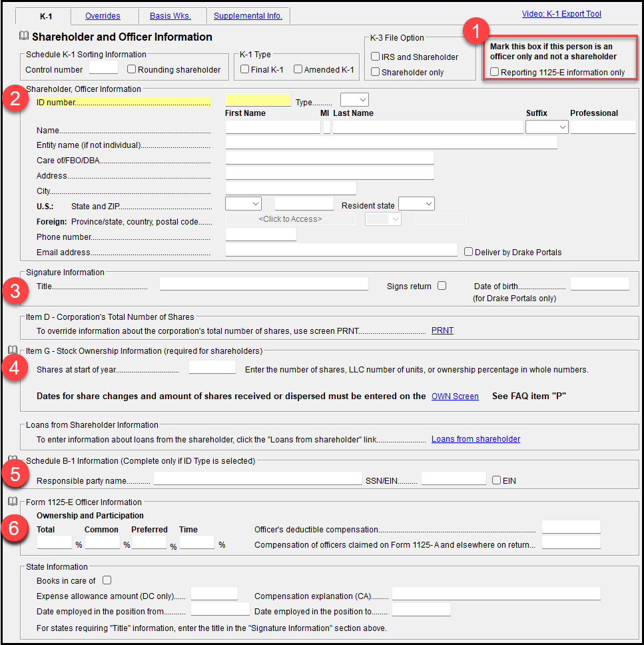644x645 pixels.
Task: Click compensation claimed on Form 1125-A field
Action: [571, 542]
